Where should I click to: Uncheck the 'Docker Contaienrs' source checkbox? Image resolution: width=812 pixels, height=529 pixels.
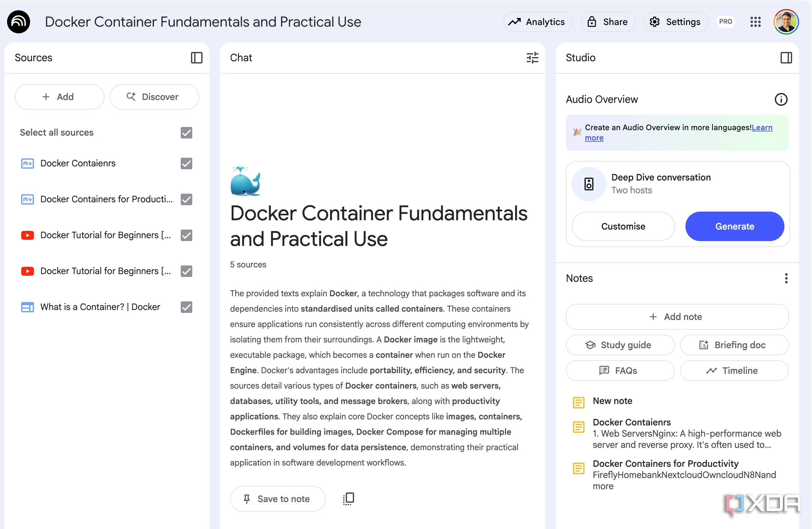(x=186, y=163)
